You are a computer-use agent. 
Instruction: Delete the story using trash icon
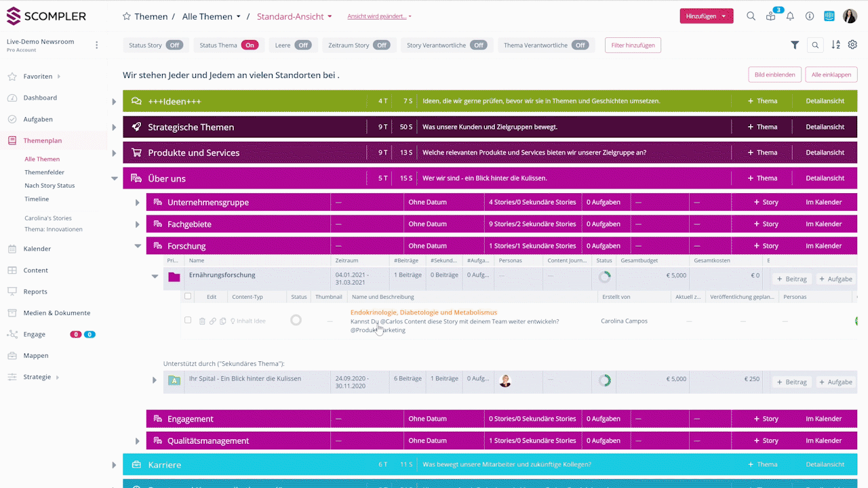202,321
